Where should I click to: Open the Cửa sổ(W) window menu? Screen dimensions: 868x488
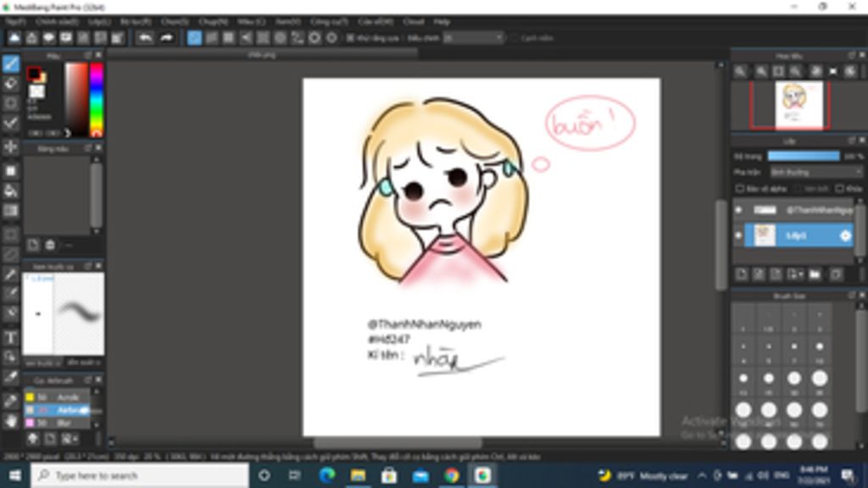[x=376, y=21]
